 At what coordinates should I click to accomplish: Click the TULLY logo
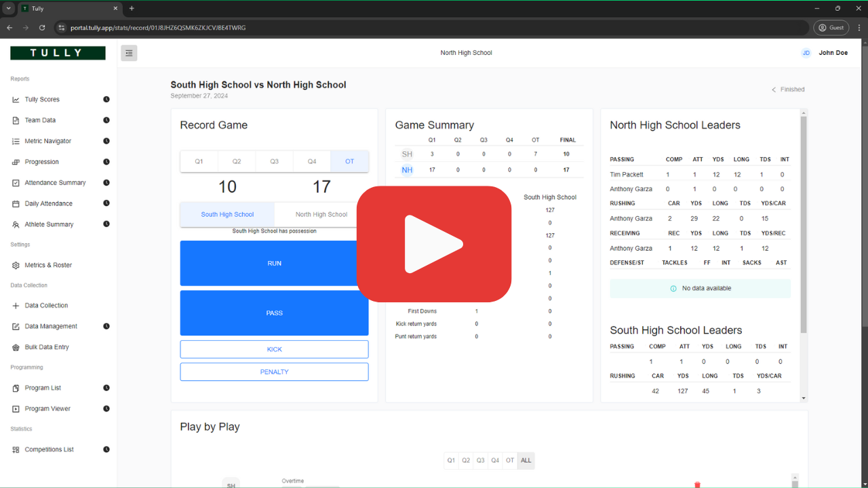point(58,53)
